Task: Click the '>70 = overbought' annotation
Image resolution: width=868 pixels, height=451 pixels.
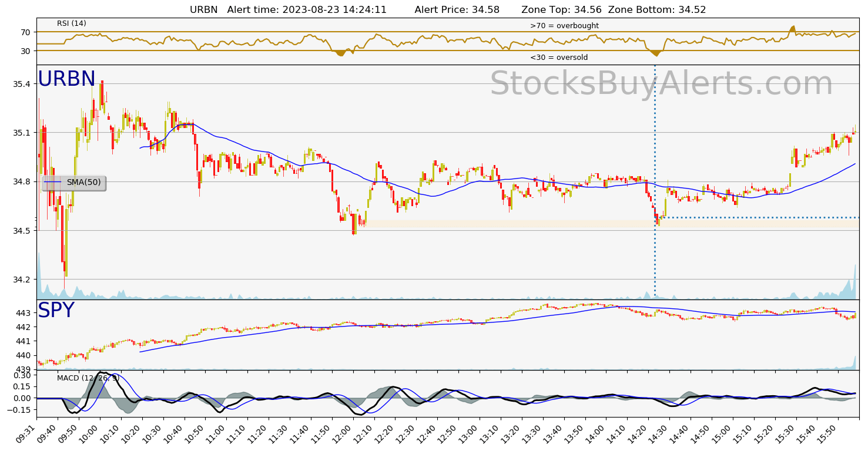Action: (564, 26)
